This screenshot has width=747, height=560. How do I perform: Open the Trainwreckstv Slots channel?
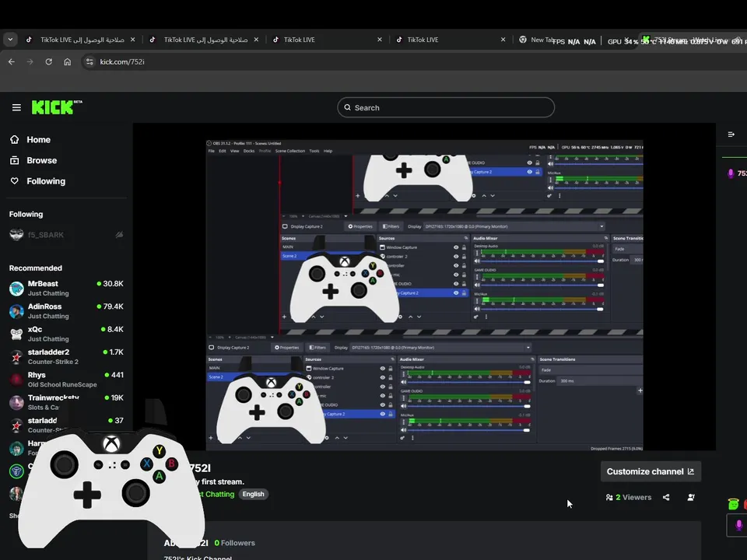pos(66,402)
